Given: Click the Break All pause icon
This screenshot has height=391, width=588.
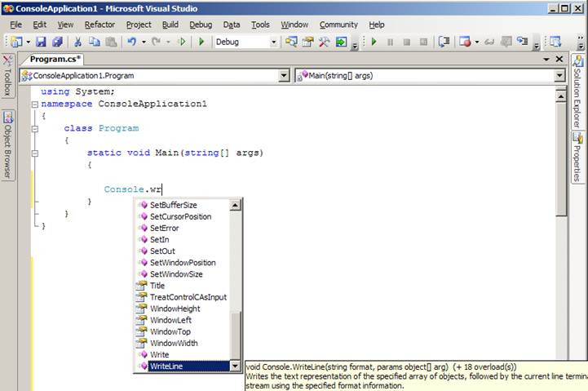Looking at the screenshot, I should pyautogui.click(x=390, y=42).
